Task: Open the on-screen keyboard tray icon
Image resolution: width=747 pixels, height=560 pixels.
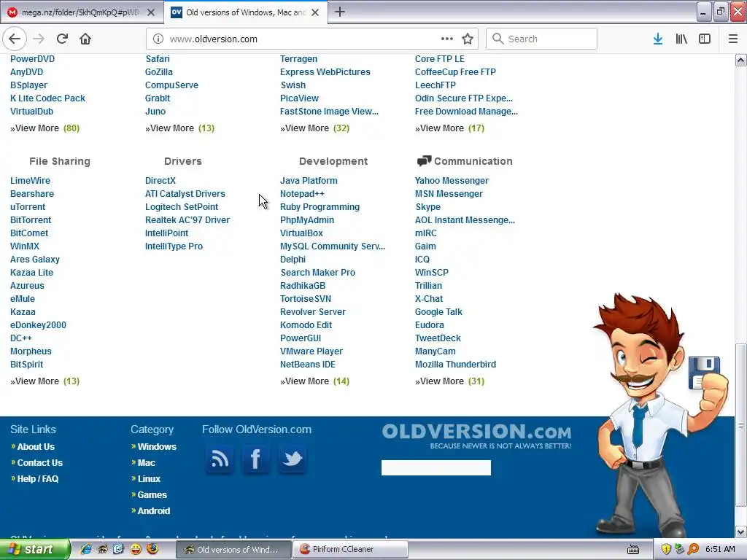Action: [633, 550]
